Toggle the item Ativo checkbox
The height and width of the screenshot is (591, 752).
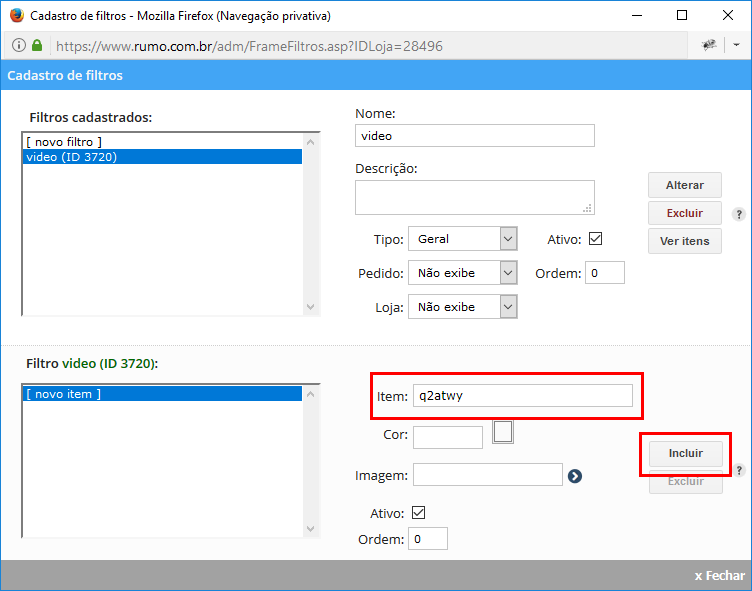418,512
